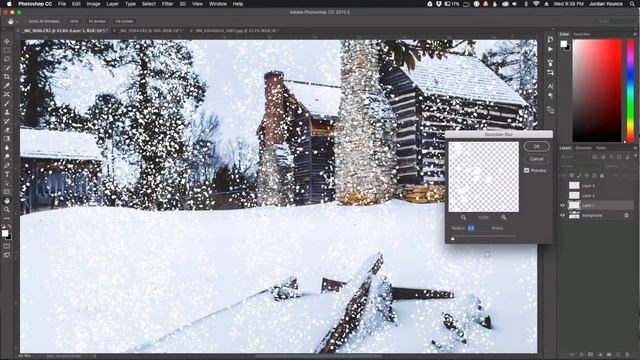This screenshot has width=640, height=360.
Task: Open the Layer menu
Action: point(113,4)
